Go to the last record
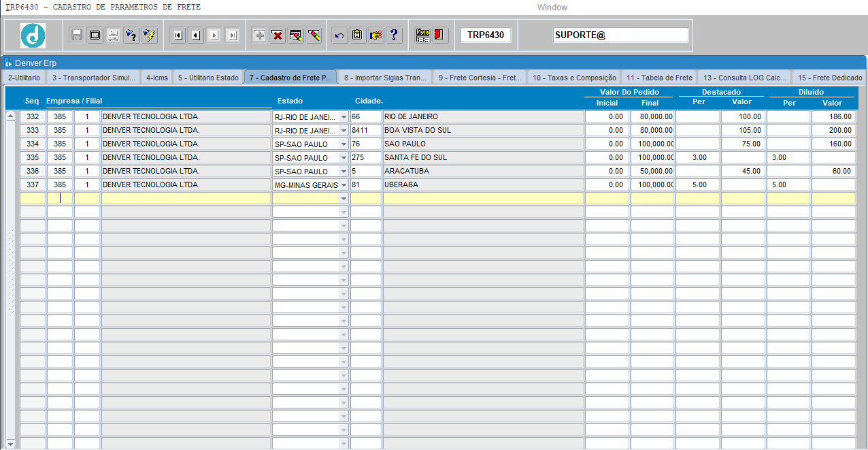868x450 pixels. coord(232,35)
